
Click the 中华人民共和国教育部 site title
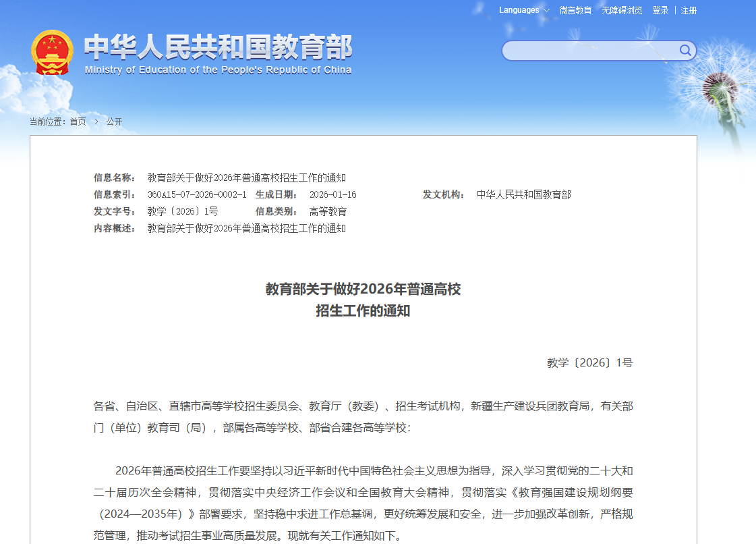point(218,47)
